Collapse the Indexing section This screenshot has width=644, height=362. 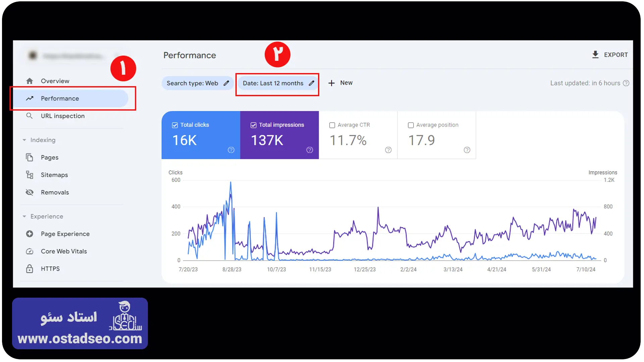click(x=24, y=140)
